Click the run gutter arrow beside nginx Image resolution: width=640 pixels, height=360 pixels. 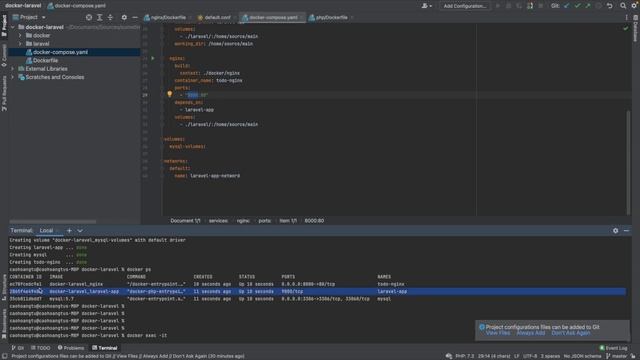[x=153, y=58]
